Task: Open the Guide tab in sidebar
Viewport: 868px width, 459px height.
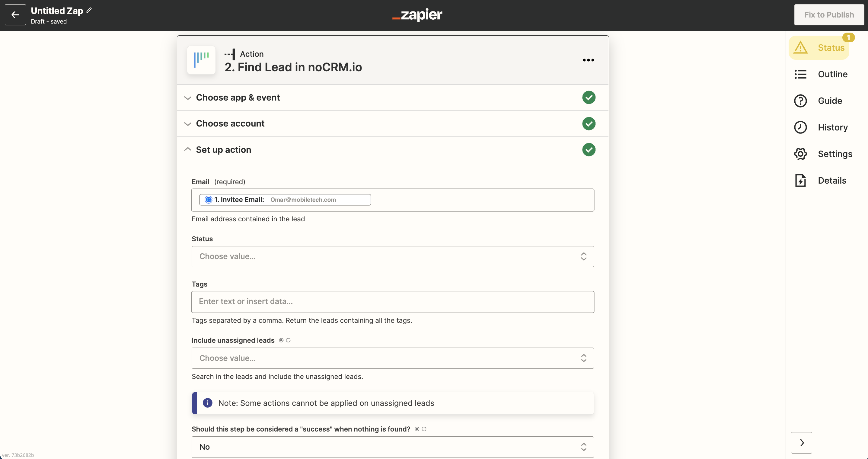Action: 818,101
